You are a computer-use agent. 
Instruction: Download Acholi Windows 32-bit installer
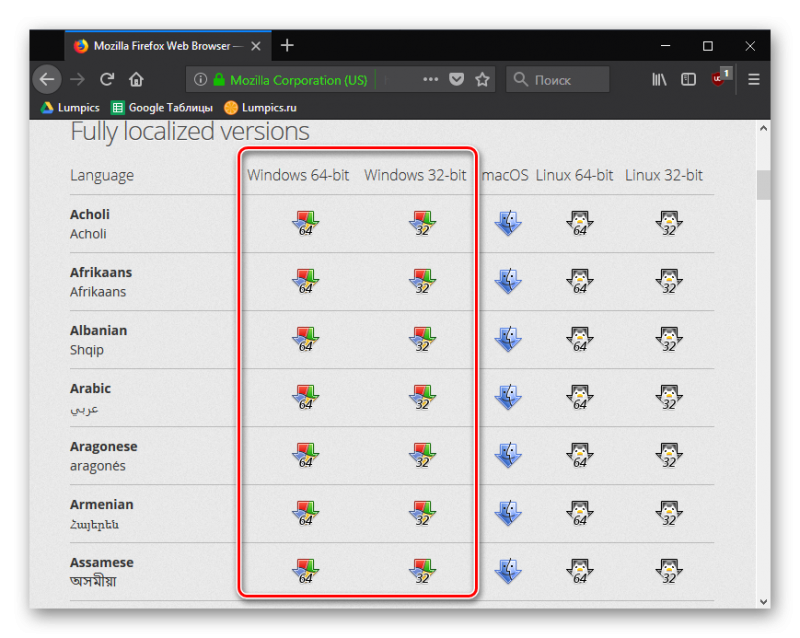pos(422,224)
